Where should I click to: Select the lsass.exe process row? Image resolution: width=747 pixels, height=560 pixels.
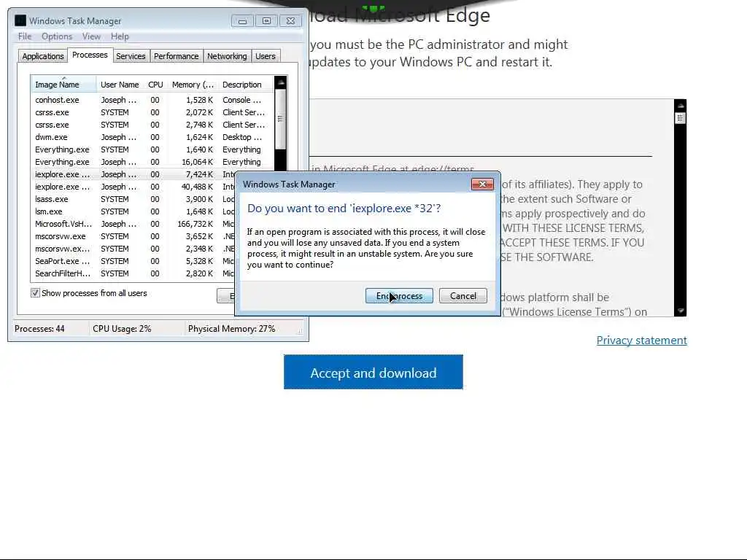pos(133,199)
